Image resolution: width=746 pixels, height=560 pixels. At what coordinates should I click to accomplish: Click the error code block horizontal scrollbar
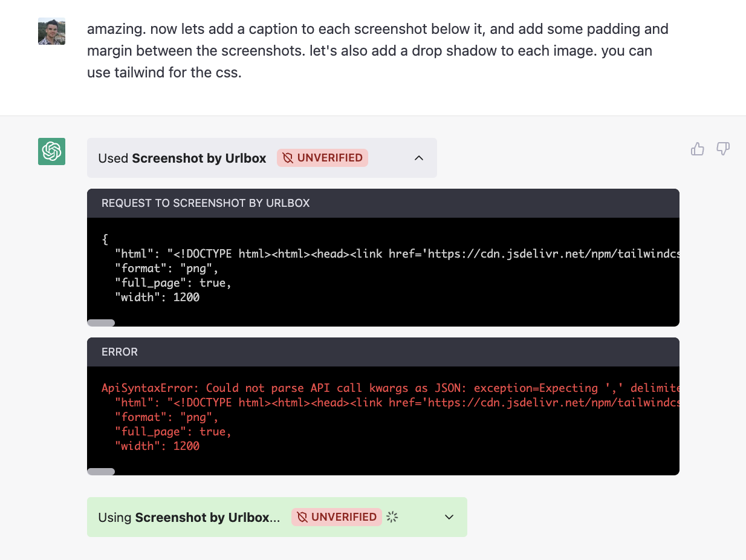(x=101, y=472)
